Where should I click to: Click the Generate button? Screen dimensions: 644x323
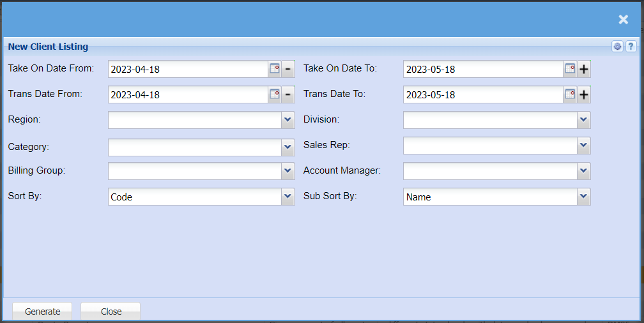click(42, 311)
